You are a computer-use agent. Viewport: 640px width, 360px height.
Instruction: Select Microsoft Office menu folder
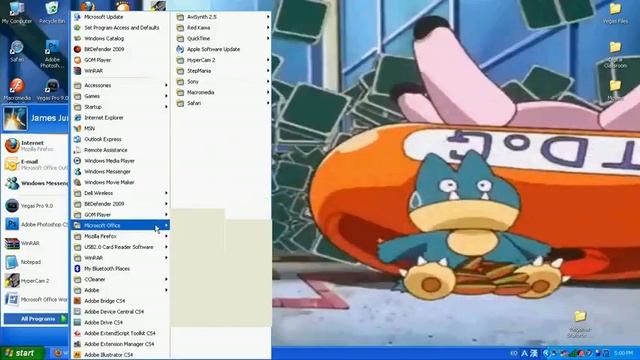pyautogui.click(x=120, y=225)
